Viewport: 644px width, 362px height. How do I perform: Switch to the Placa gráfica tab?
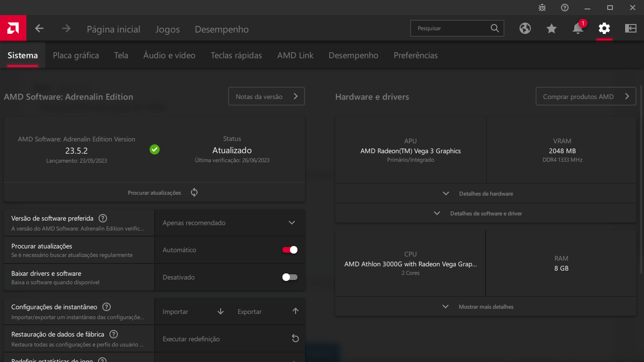point(76,55)
